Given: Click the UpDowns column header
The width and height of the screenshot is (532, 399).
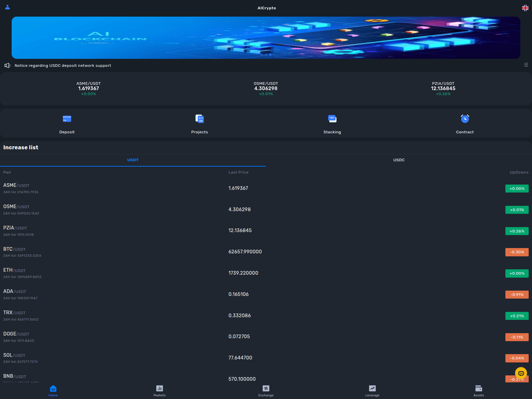Looking at the screenshot, I should pyautogui.click(x=519, y=172).
